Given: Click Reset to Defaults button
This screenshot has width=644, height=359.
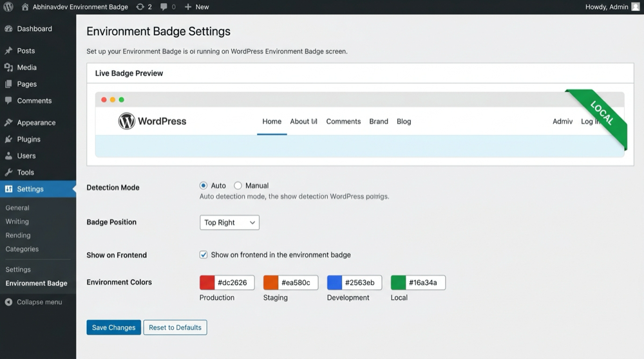Looking at the screenshot, I should pyautogui.click(x=175, y=327).
